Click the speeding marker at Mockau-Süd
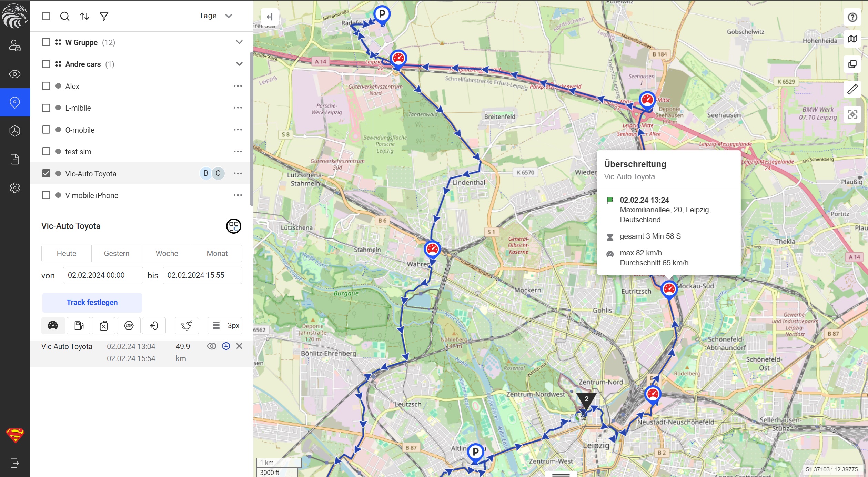 [x=669, y=290]
